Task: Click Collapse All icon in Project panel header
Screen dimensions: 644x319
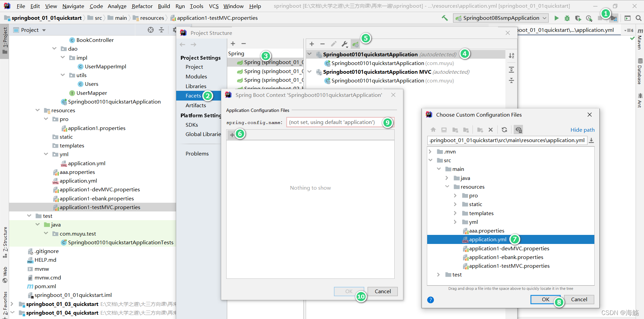Action: click(161, 30)
